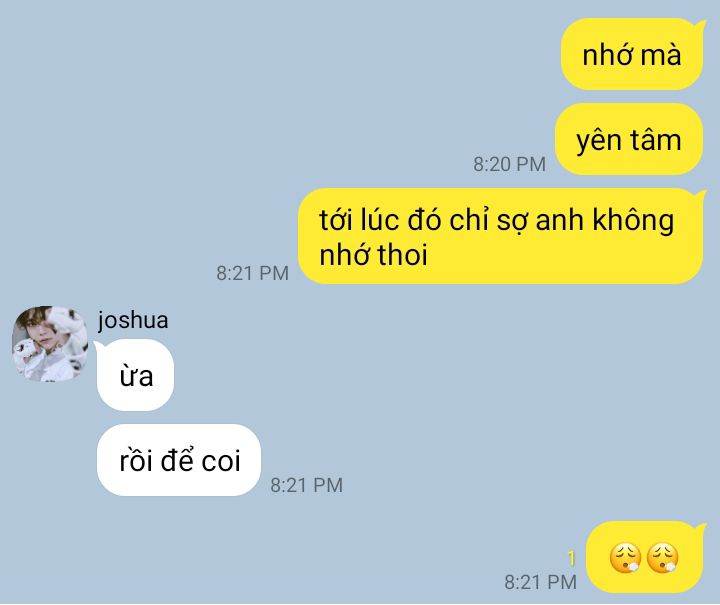This screenshot has height=605, width=720.
Task: Select the yellow emoji message bubble
Action: coord(645,557)
